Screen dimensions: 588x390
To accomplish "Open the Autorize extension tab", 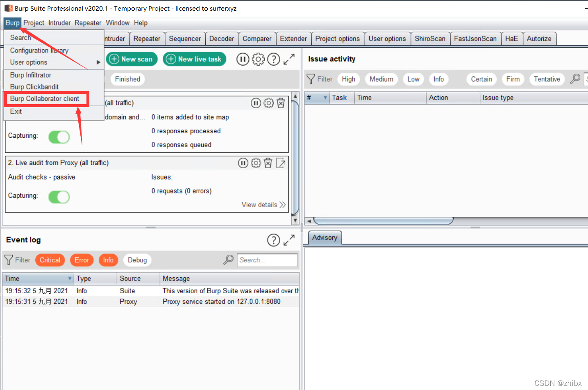I will 539,39.
